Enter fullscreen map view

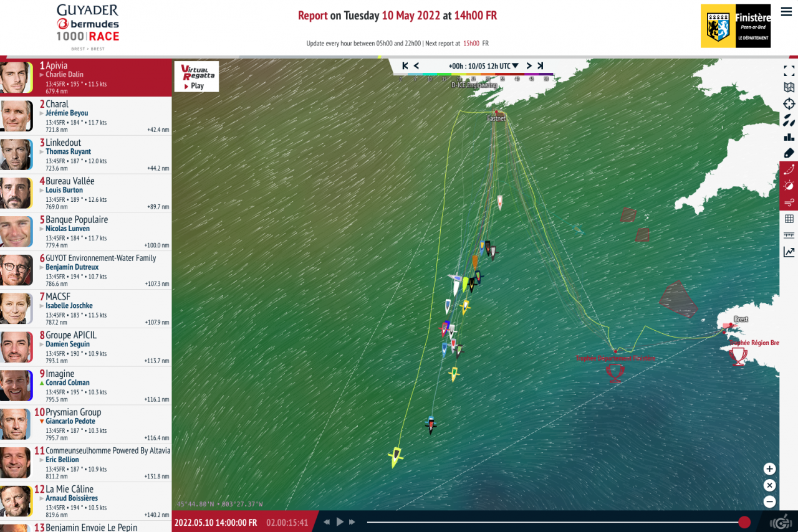click(789, 71)
